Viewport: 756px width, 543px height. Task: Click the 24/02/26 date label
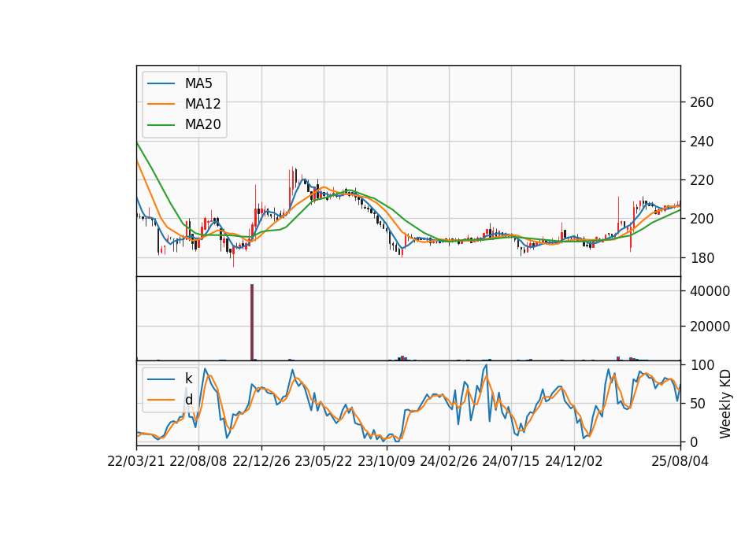pos(448,461)
